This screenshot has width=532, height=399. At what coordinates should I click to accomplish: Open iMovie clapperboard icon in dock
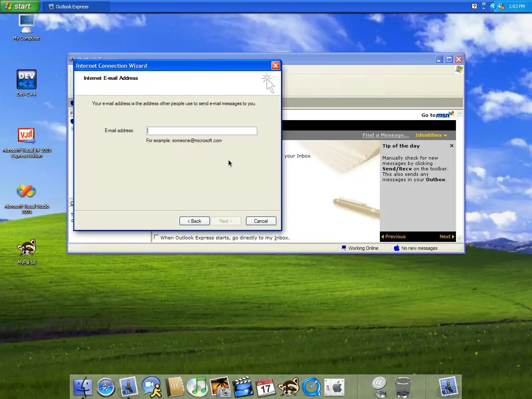[x=243, y=387]
